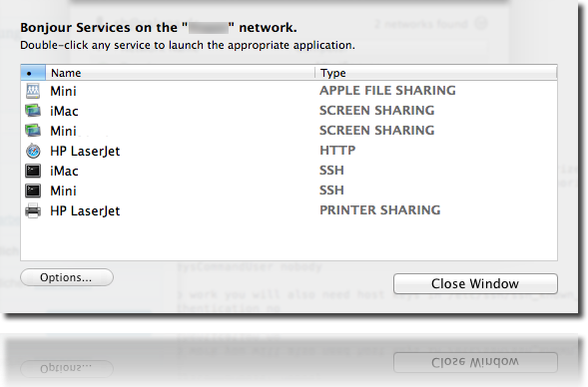Click the HTTP type cell
Viewport: 588px width, 387px height.
pyautogui.click(x=337, y=151)
